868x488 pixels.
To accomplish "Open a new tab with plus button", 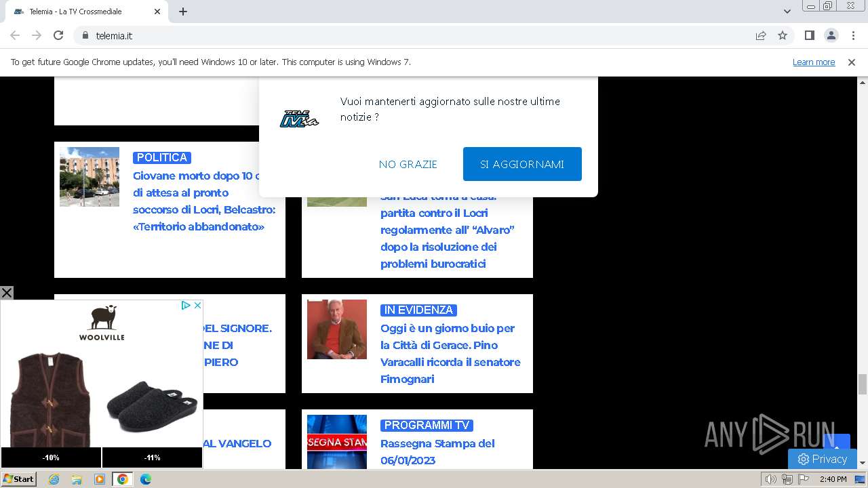I will point(183,12).
